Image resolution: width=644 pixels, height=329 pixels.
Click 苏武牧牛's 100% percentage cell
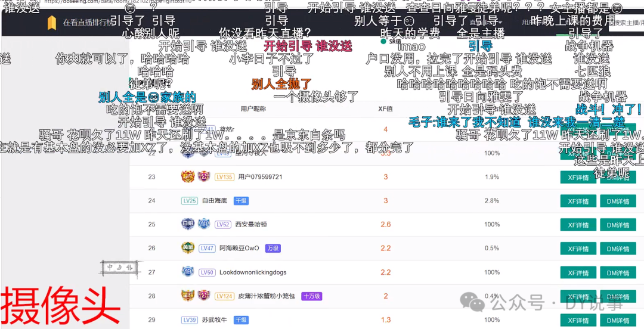492,320
